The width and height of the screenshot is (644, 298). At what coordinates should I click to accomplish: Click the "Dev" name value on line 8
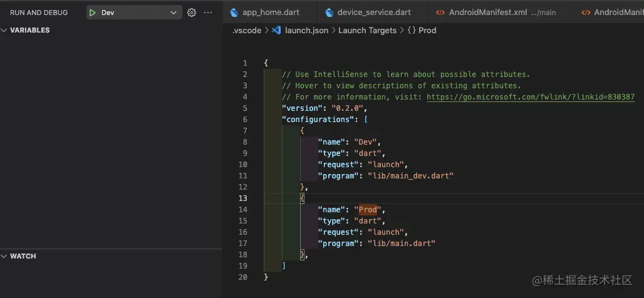pyautogui.click(x=365, y=142)
